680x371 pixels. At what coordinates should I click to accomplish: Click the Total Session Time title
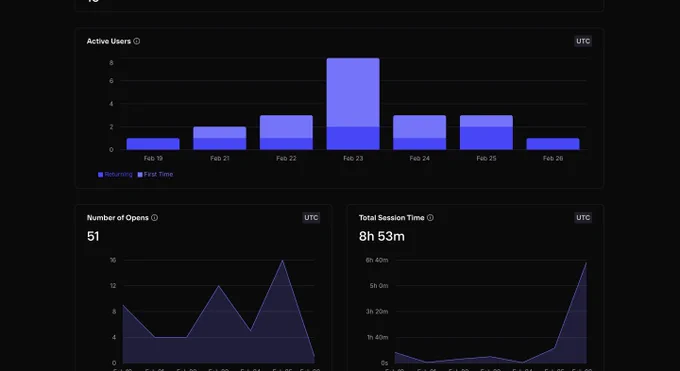[x=392, y=218]
